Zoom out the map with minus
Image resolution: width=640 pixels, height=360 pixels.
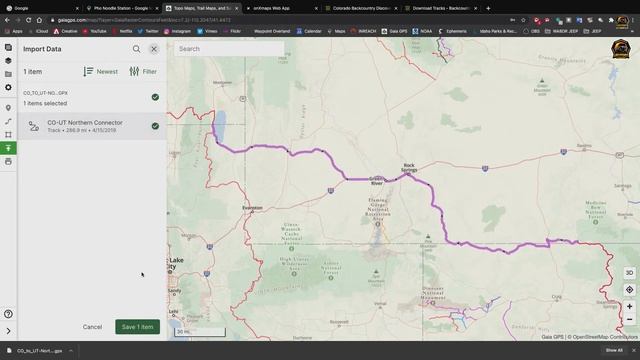tap(629, 320)
